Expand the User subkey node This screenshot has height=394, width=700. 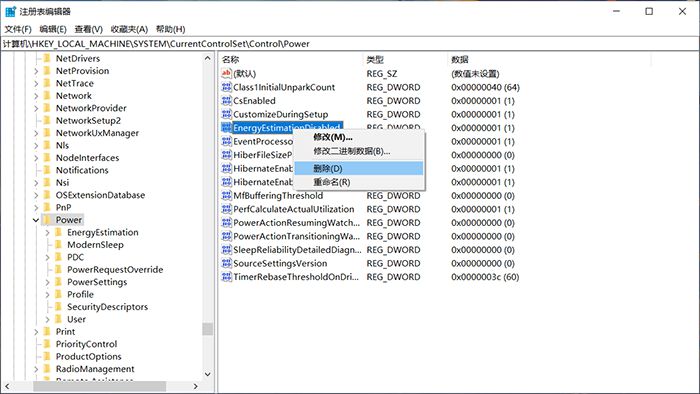click(47, 319)
